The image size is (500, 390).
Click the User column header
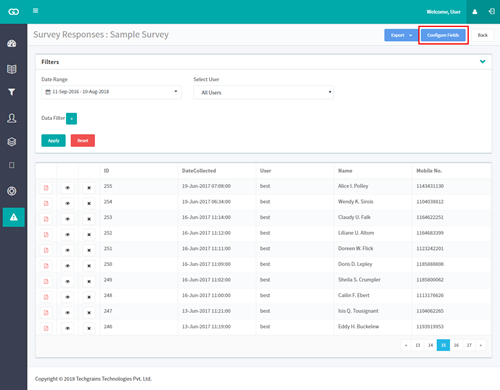click(x=265, y=171)
